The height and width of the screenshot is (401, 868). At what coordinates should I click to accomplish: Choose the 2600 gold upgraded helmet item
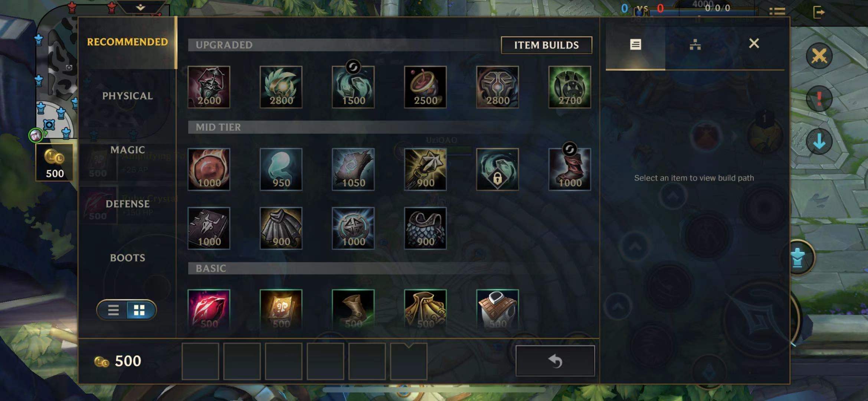(209, 87)
